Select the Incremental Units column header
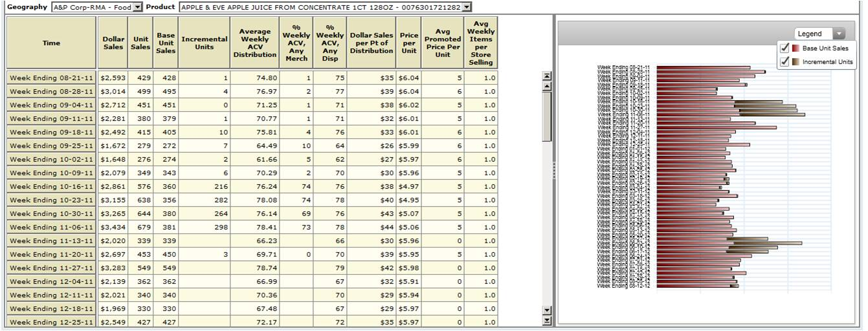 click(x=204, y=43)
